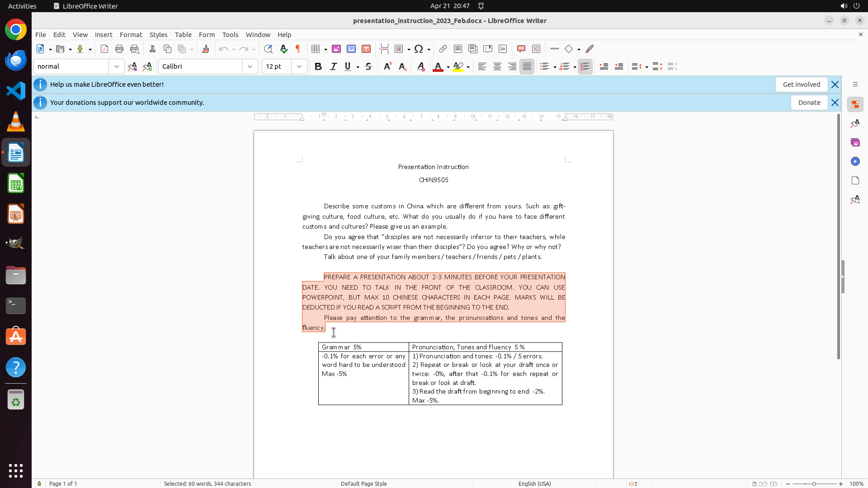Click the Get involved button
Image resolution: width=868 pixels, height=488 pixels.
pyautogui.click(x=801, y=84)
